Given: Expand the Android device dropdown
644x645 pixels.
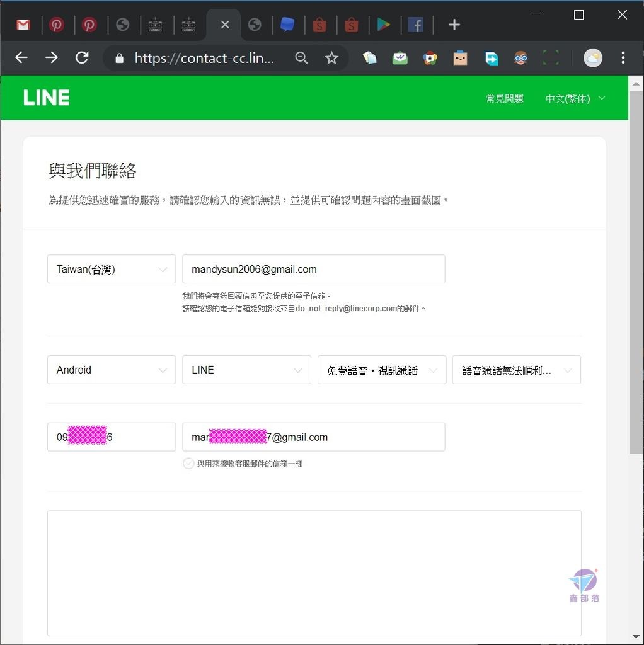Looking at the screenshot, I should click(x=112, y=370).
